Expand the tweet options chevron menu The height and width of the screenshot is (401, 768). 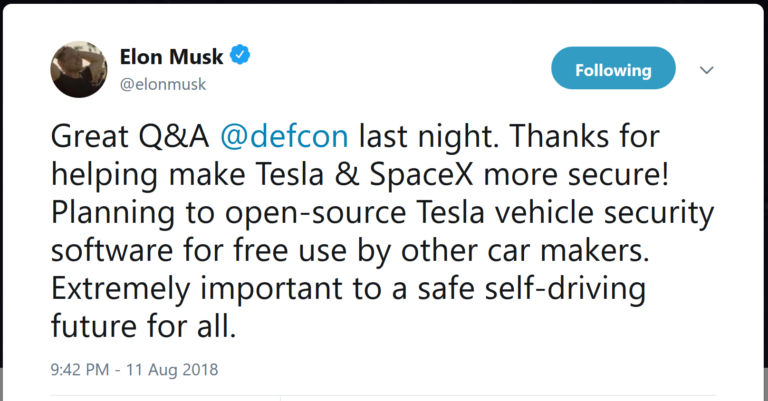click(706, 70)
